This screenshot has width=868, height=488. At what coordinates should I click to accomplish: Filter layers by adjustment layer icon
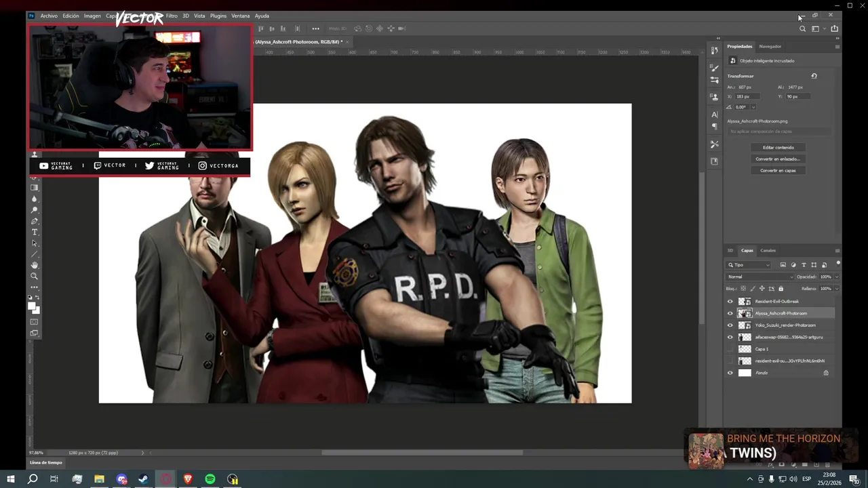pos(793,265)
